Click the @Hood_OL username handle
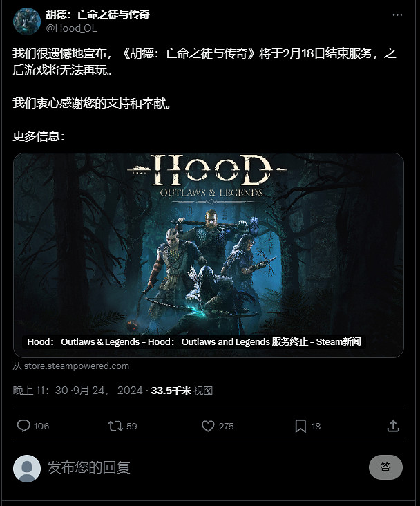The height and width of the screenshot is (506, 420). coord(71,28)
